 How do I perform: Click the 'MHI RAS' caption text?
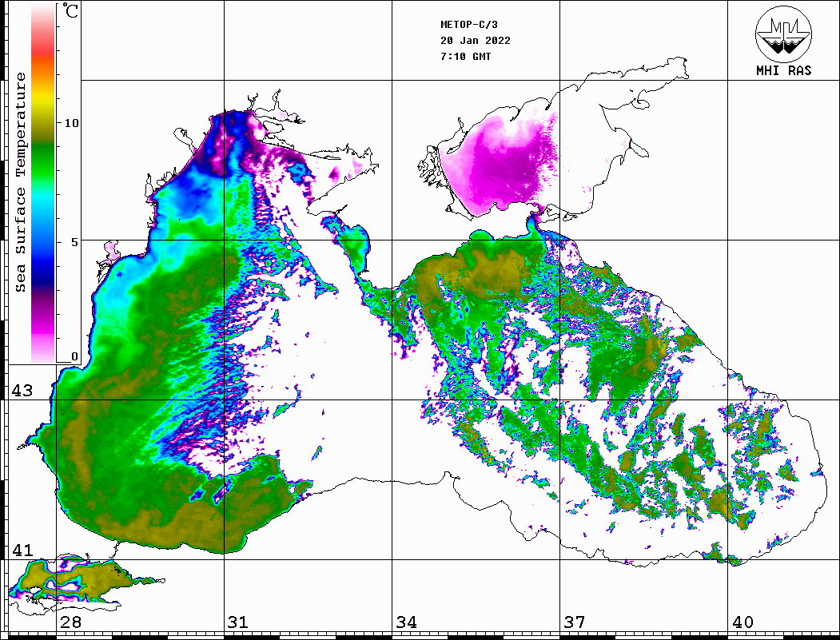coord(783,70)
